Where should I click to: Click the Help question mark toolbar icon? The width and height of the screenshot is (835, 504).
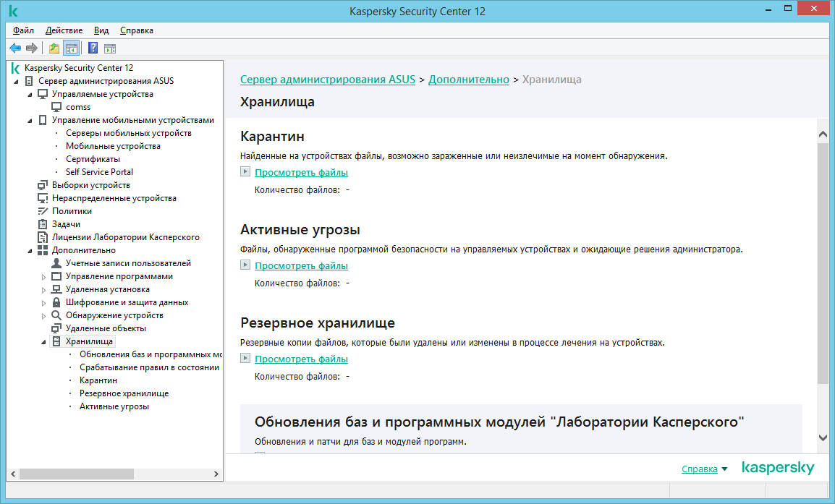point(93,48)
